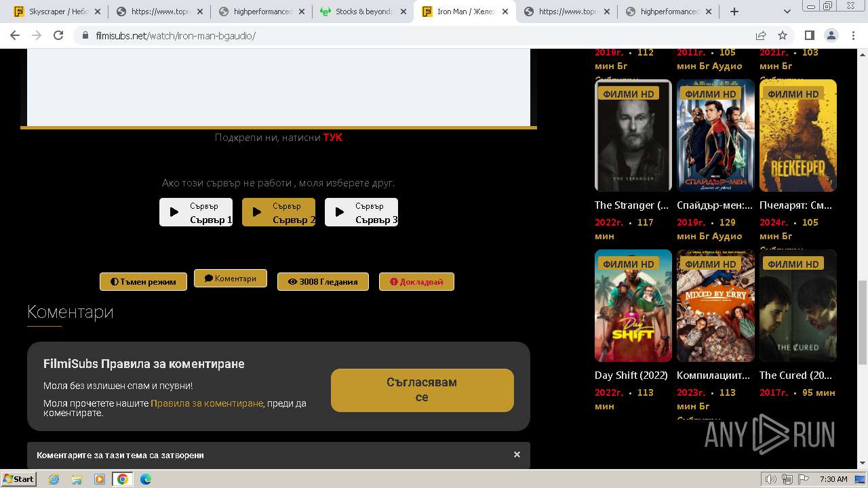The image size is (868, 488).
Task: Open the Спайдър-мен movie poster
Action: point(715,136)
